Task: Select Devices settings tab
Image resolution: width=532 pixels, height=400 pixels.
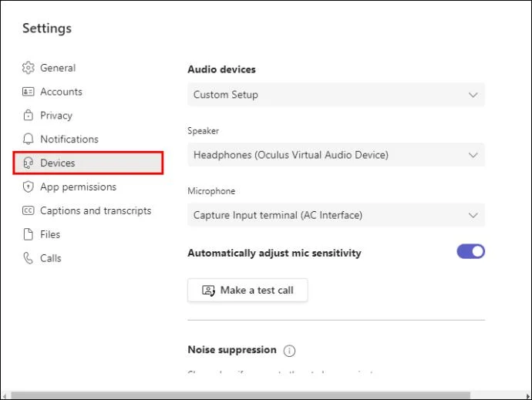Action: point(88,163)
